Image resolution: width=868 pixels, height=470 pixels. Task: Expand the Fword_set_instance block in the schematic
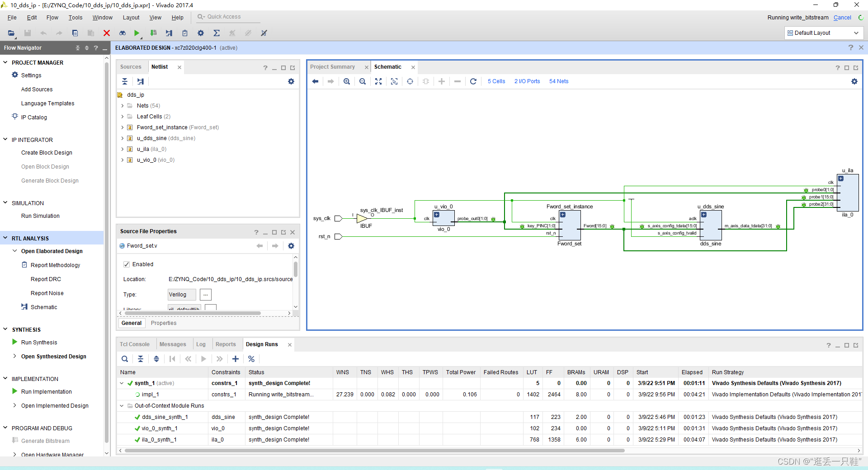coord(563,215)
